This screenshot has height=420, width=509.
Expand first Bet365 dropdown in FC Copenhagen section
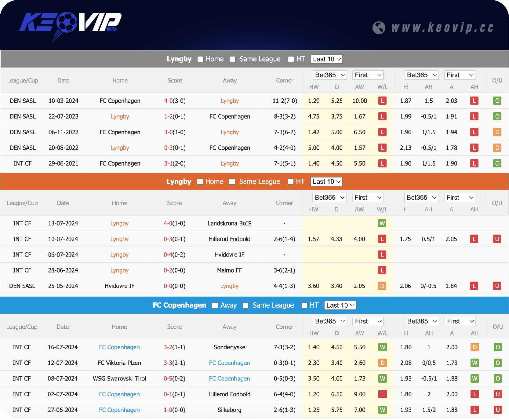329,321
